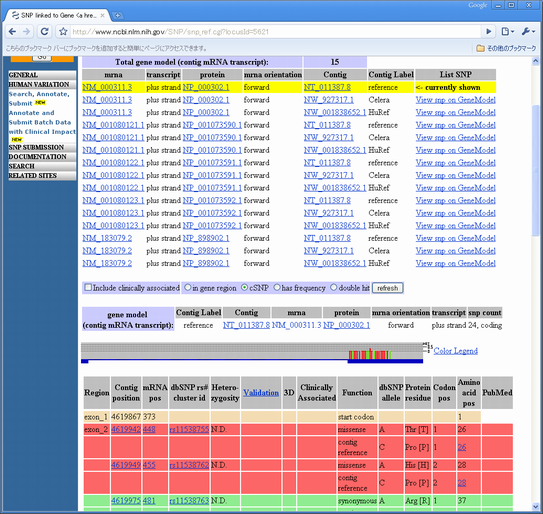Click the refresh button
The width and height of the screenshot is (543, 514).
coord(388,288)
